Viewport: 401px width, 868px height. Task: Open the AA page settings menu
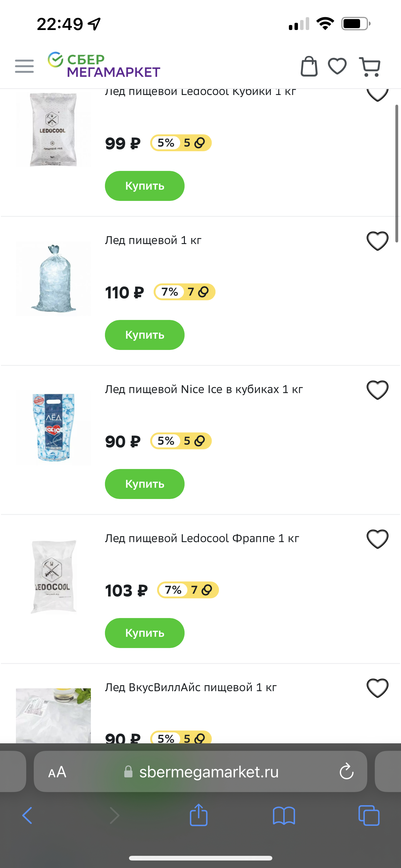[57, 772]
